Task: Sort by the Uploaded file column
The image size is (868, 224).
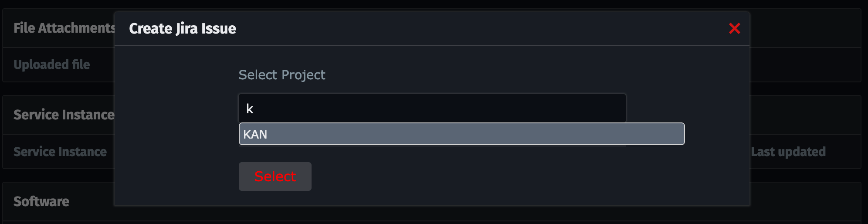Action: pyautogui.click(x=52, y=65)
